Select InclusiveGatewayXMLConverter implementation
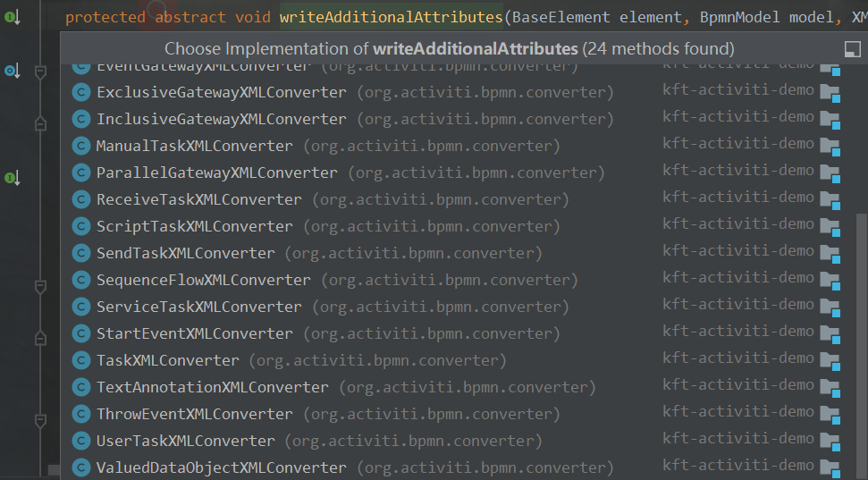 point(459,119)
